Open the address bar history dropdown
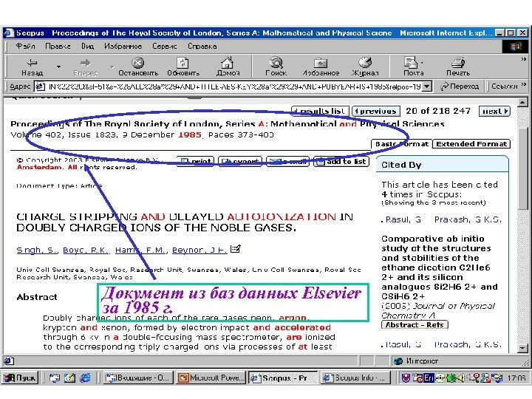This screenshot has height=399, width=532. 427,86
